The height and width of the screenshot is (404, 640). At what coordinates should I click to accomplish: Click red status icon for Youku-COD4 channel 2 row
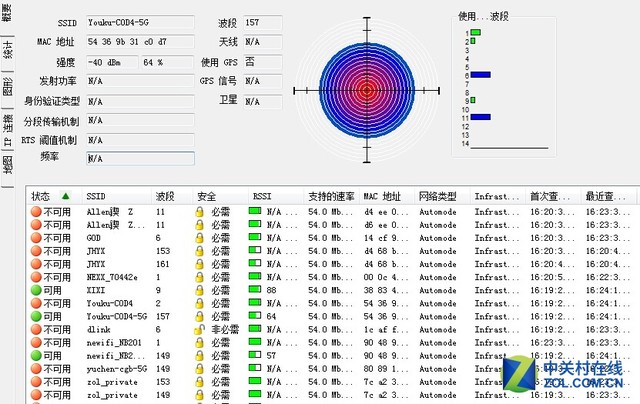[36, 303]
